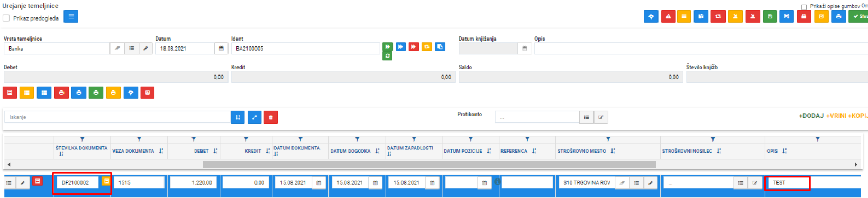The image size is (868, 198).
Task: Click the blue sort icon next to Iskanje
Action: pos(237,117)
